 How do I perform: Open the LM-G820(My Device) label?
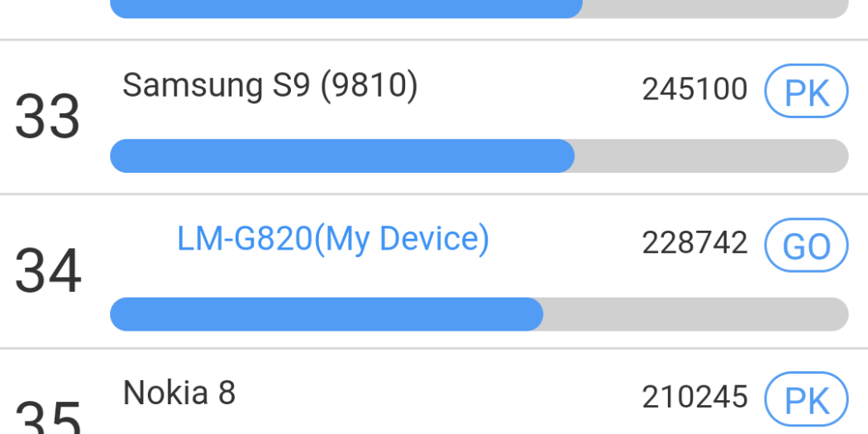[333, 239]
